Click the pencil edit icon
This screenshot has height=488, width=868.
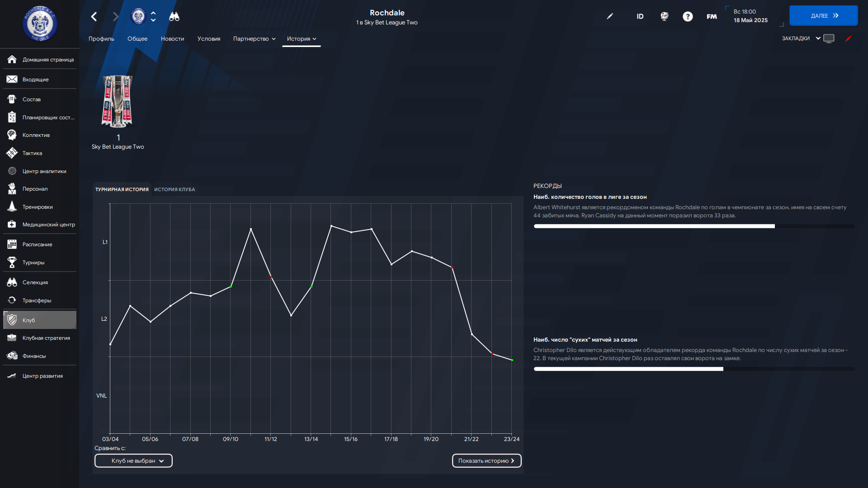coord(610,16)
